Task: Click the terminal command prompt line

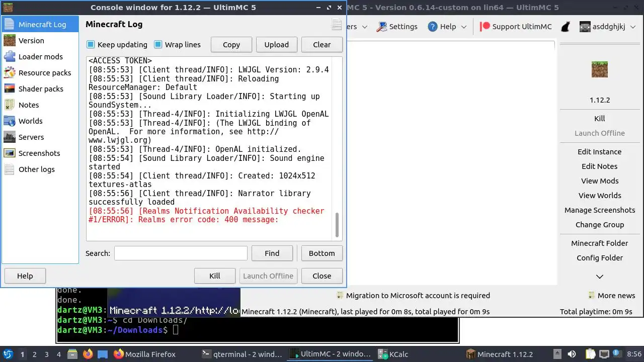Action: point(117,330)
